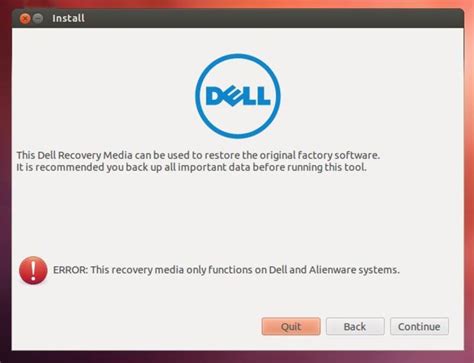This screenshot has height=363, width=474.
Task: Click empty area of the title bar
Action: tap(267, 18)
